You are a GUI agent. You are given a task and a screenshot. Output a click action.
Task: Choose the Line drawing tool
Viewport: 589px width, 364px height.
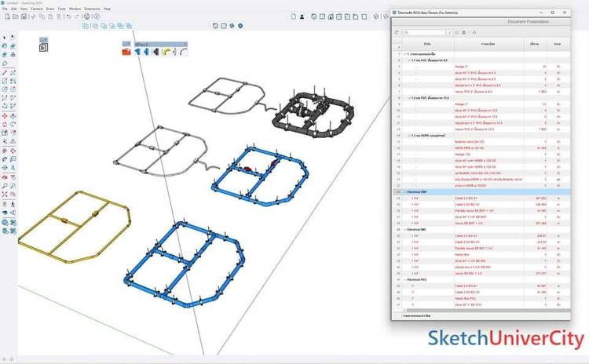click(x=5, y=72)
